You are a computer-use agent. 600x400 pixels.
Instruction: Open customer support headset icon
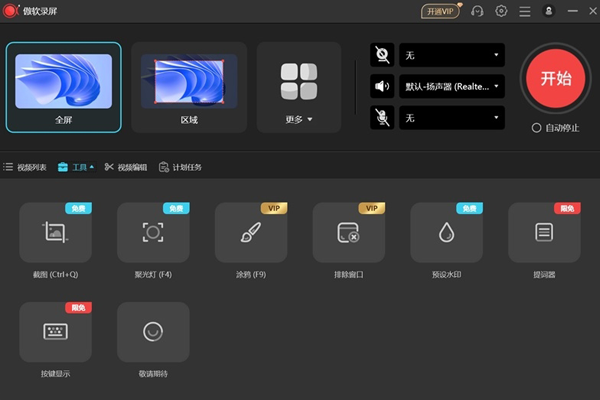(x=477, y=11)
